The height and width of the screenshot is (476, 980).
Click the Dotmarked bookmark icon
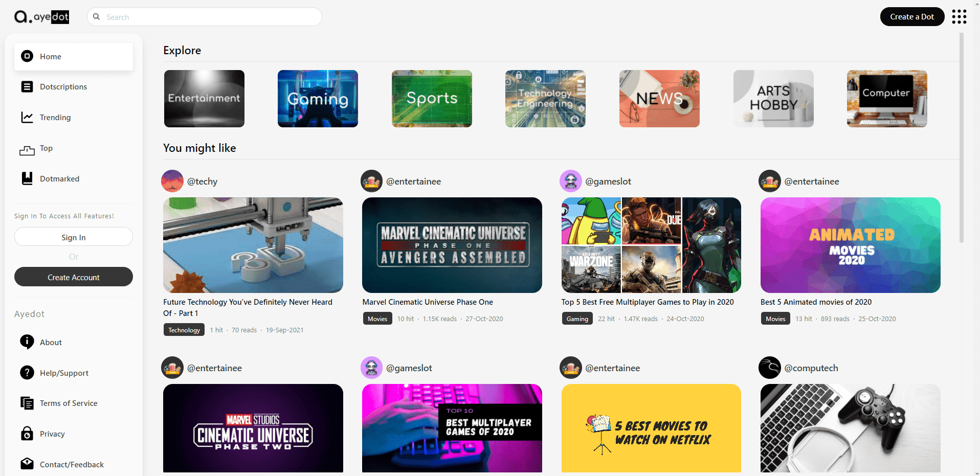pos(27,178)
